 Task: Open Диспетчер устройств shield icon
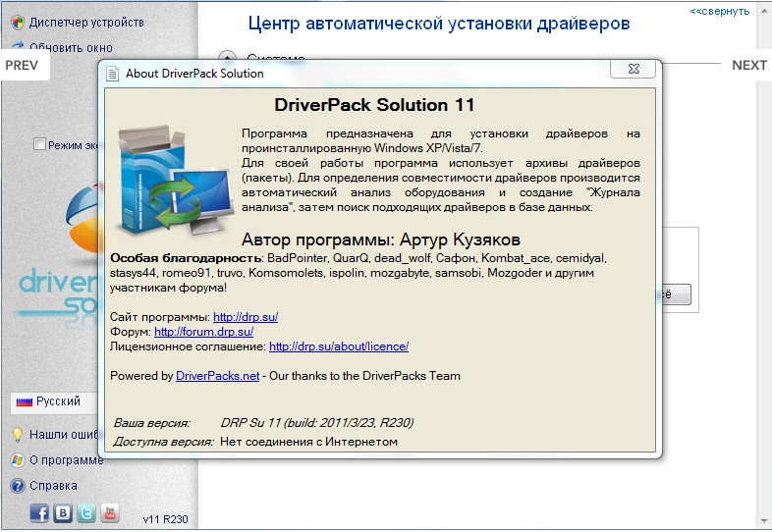tap(18, 23)
